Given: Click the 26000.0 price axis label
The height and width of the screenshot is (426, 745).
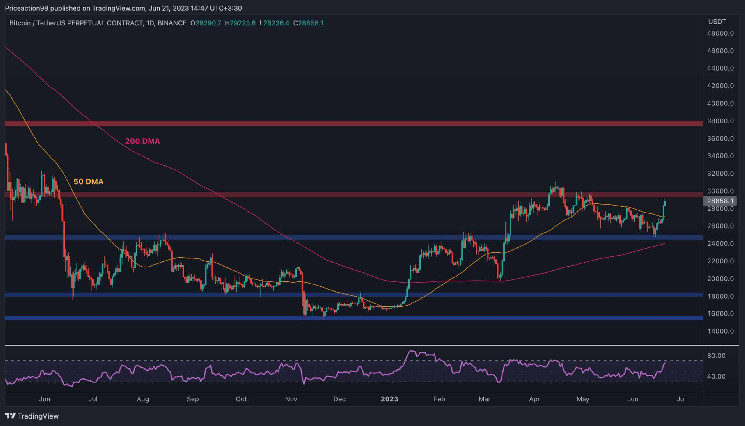Looking at the screenshot, I should [x=720, y=226].
